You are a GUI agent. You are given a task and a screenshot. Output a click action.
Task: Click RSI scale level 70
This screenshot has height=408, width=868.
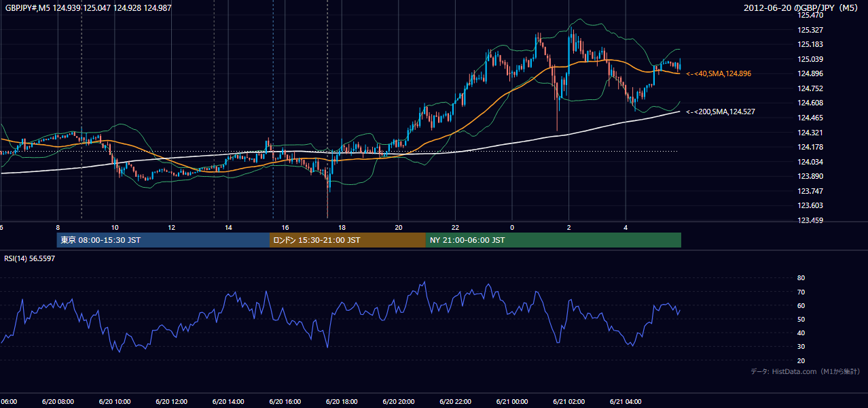click(x=801, y=292)
